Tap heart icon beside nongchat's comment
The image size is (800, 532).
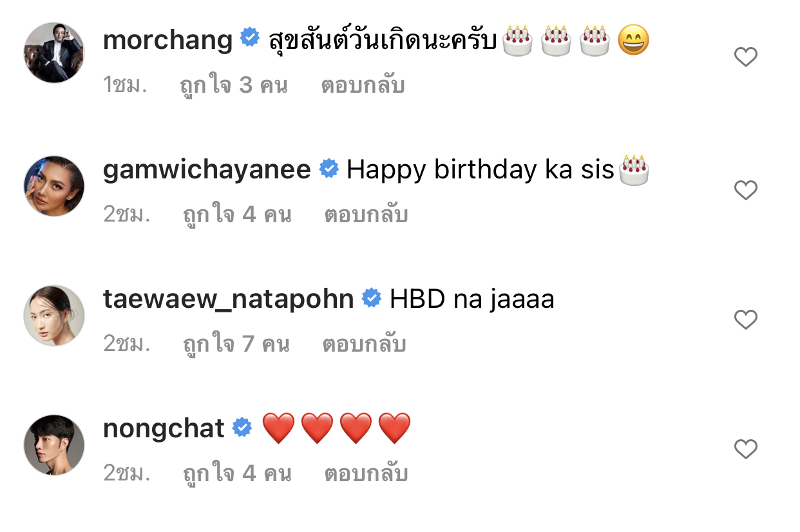coord(746,449)
